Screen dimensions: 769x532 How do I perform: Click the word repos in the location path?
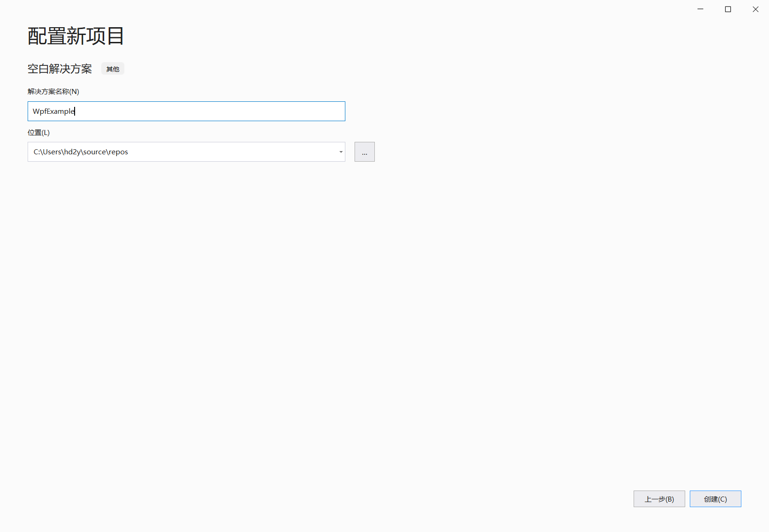118,152
